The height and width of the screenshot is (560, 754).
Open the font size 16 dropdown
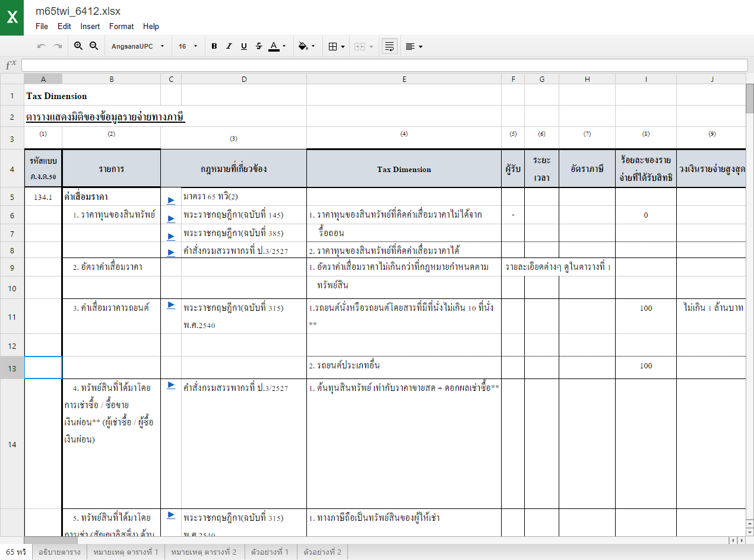tap(188, 46)
